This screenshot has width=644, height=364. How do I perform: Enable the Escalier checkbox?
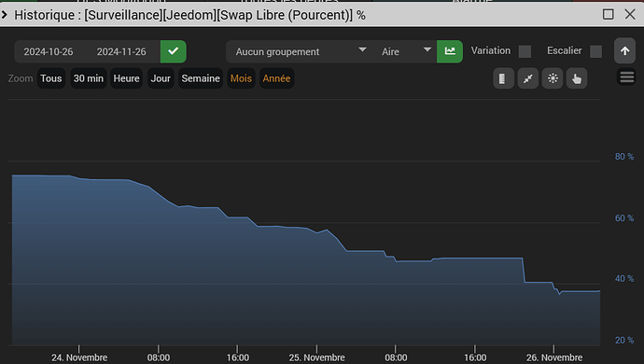(596, 51)
